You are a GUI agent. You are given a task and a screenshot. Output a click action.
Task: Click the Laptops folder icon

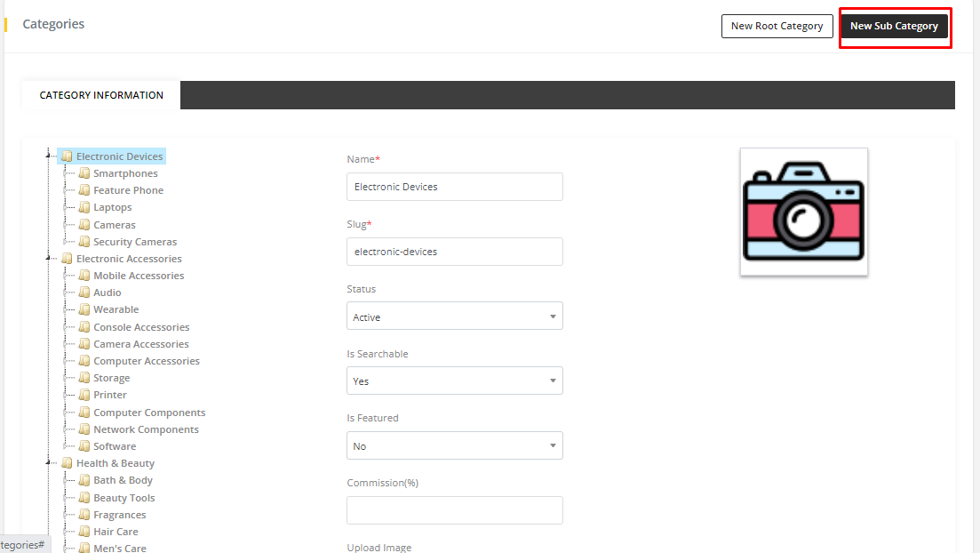coord(84,207)
